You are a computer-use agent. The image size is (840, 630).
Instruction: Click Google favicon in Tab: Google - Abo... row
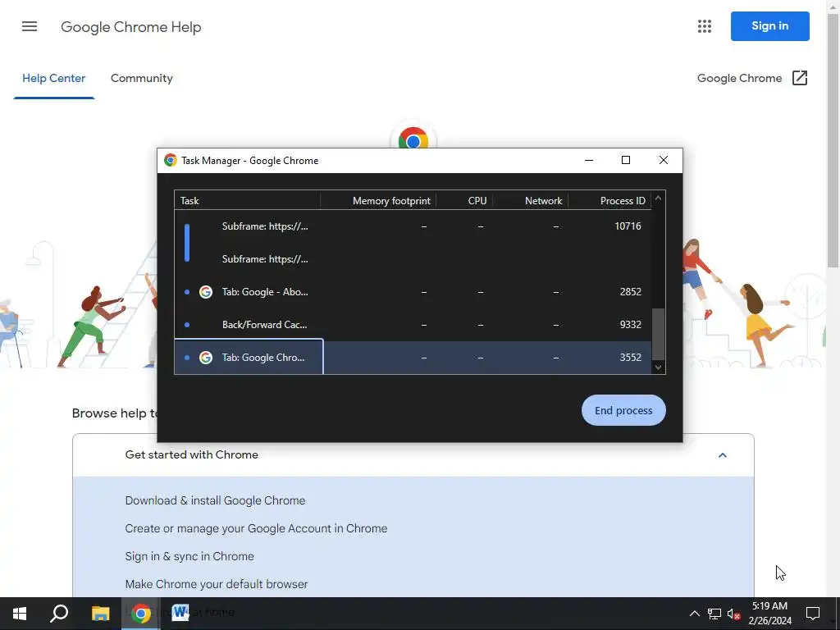[206, 292]
